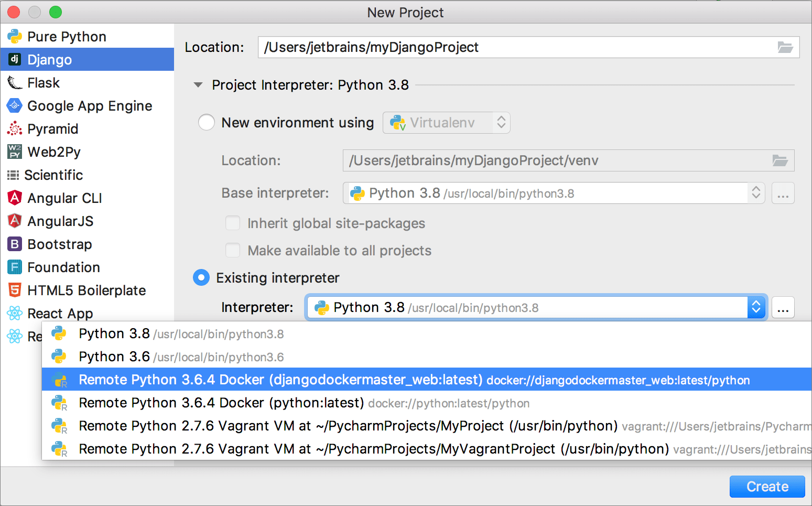Click the Bootstrap project icon
Viewport: 812px width, 506px height.
tap(14, 244)
